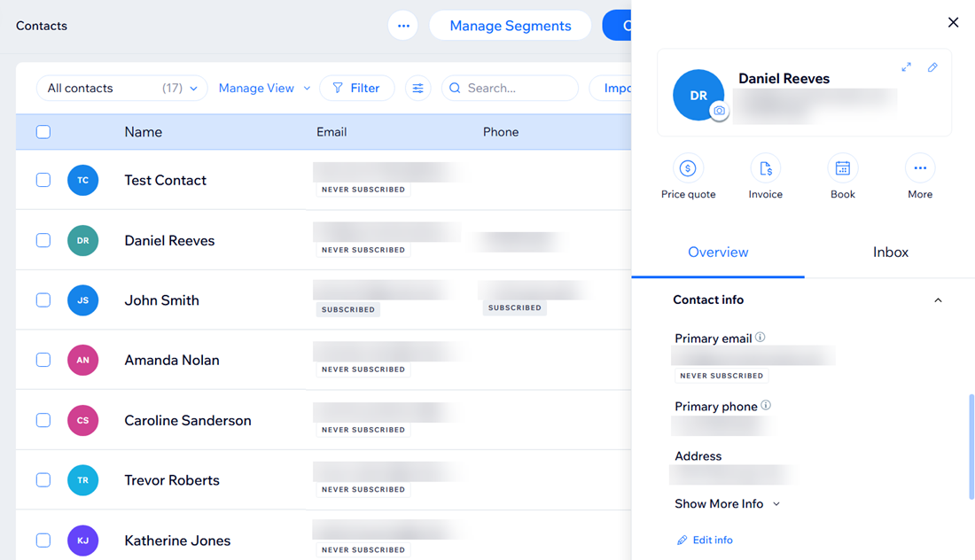Open the three-dot more actions menu beside Manage Segments
This screenshot has width=975, height=560.
(x=403, y=26)
